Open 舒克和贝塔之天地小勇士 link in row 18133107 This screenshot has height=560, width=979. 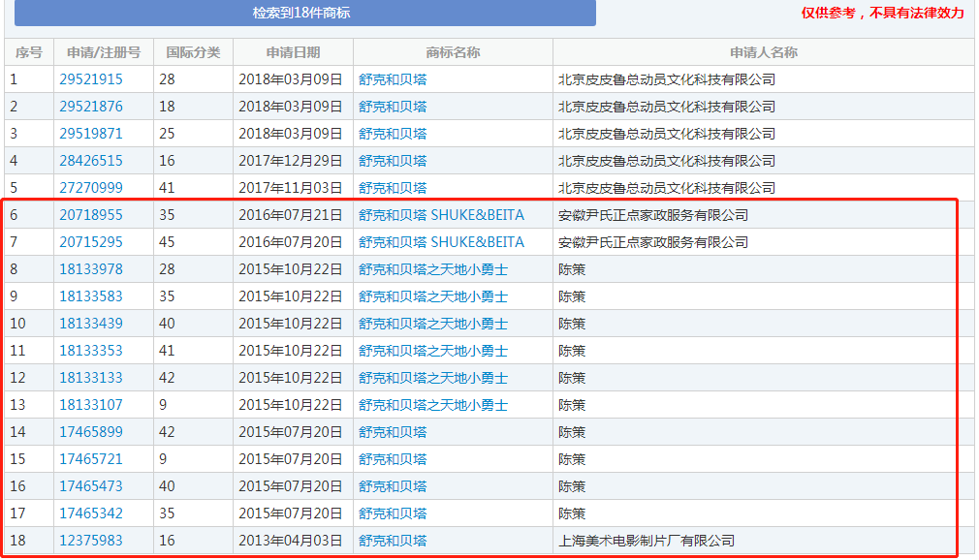click(433, 405)
